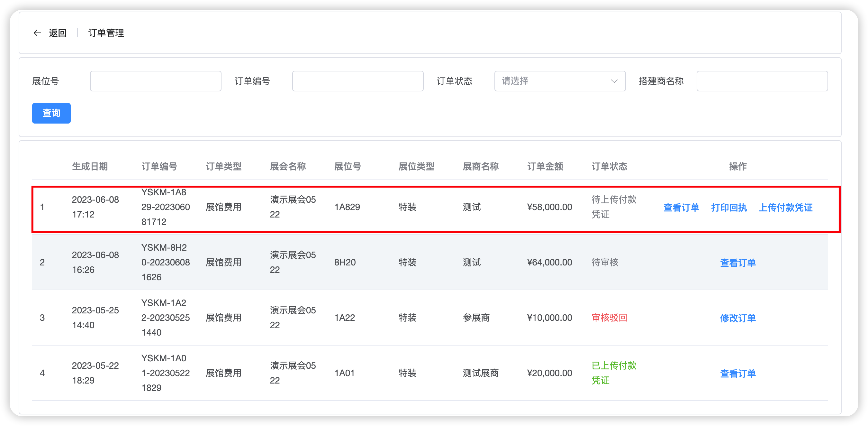Click 查看订单 for booth 1A01

tap(737, 373)
